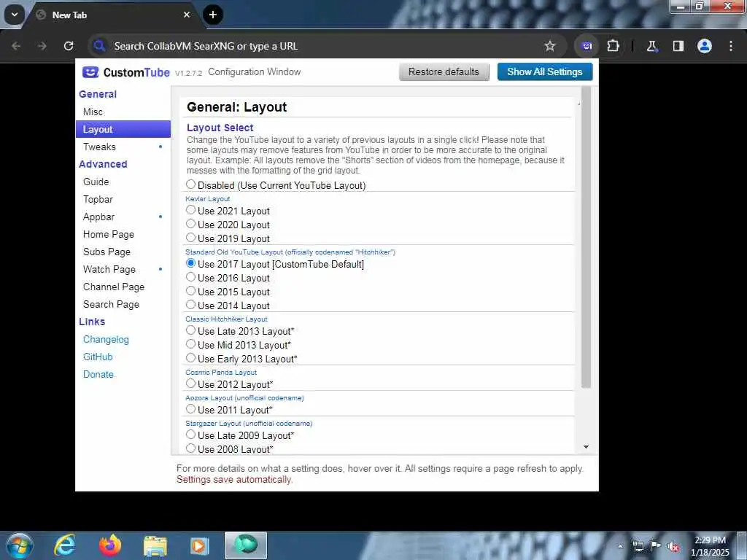Launch Firefox from the taskbar
The width and height of the screenshot is (747, 560).
pos(110,545)
